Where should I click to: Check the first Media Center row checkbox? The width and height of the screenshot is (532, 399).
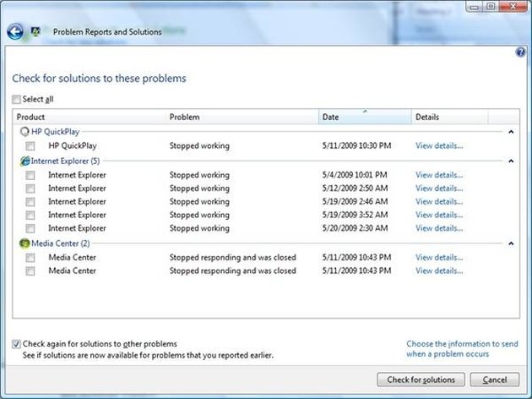[x=30, y=258]
